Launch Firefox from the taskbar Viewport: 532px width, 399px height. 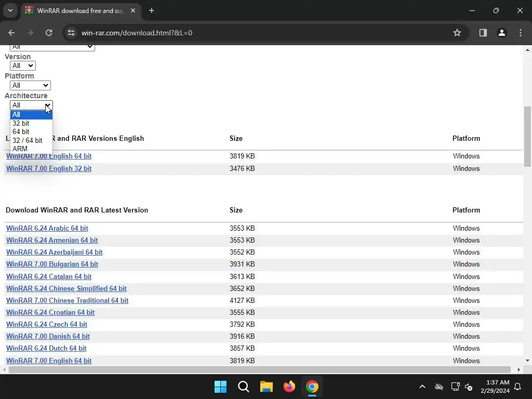pyautogui.click(x=289, y=387)
